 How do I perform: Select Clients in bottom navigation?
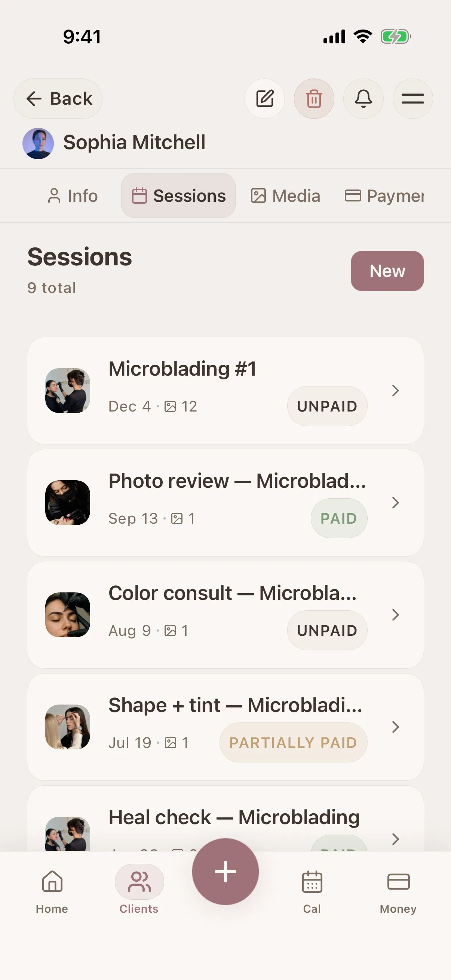click(139, 891)
